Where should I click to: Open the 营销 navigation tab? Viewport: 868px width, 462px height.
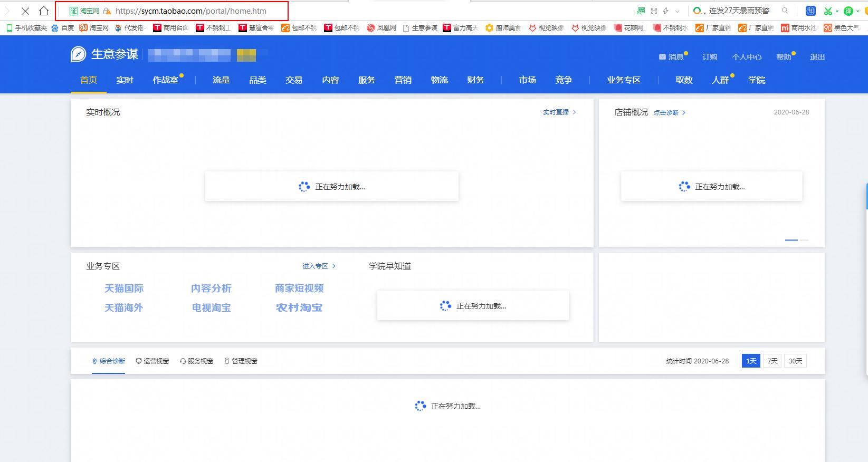click(403, 80)
